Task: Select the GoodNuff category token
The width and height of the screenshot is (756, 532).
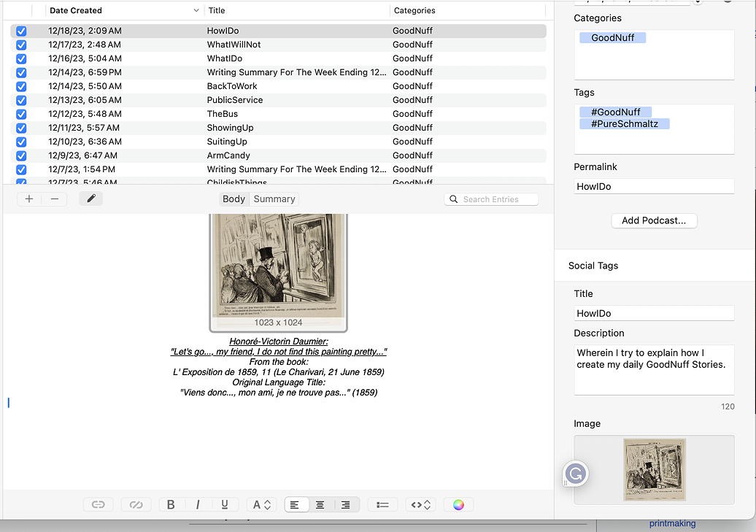Action: coord(613,38)
